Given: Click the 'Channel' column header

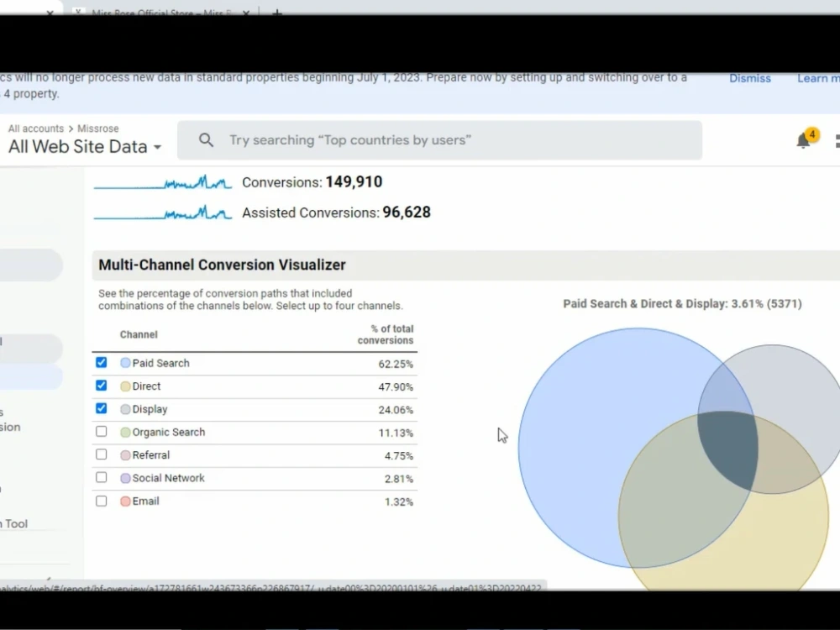Looking at the screenshot, I should pyautogui.click(x=139, y=334).
